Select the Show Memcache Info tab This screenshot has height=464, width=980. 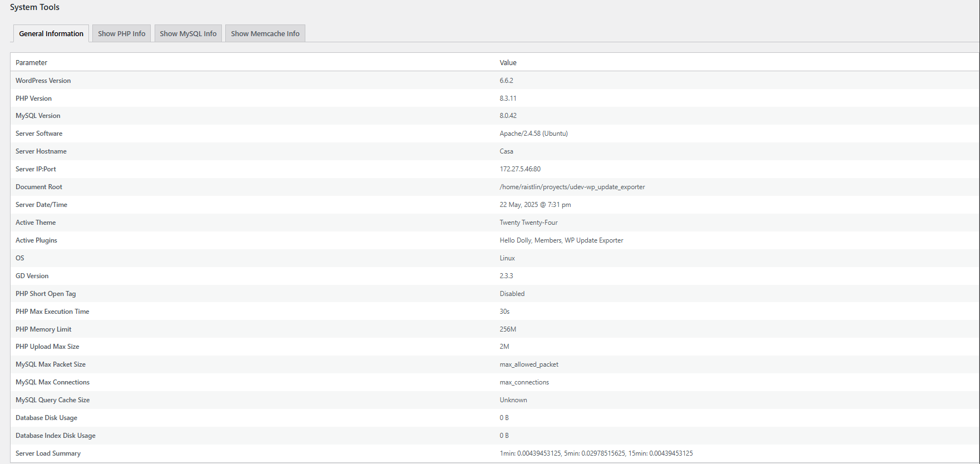(265, 33)
